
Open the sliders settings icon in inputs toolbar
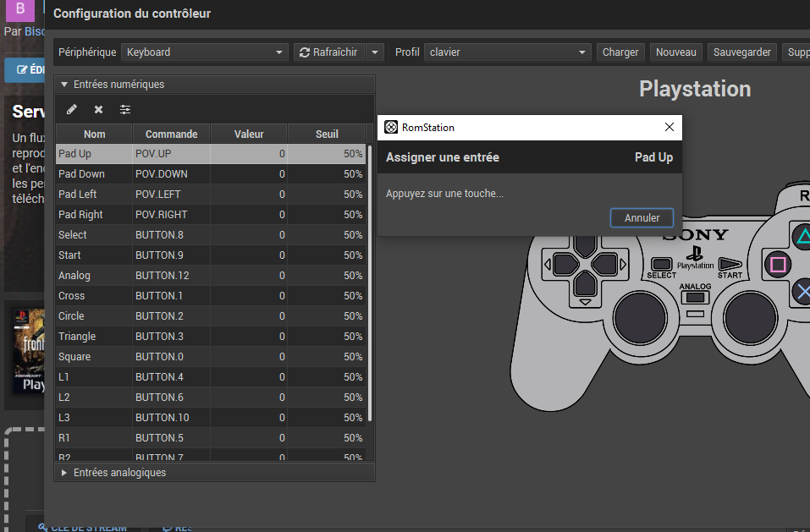click(125, 109)
